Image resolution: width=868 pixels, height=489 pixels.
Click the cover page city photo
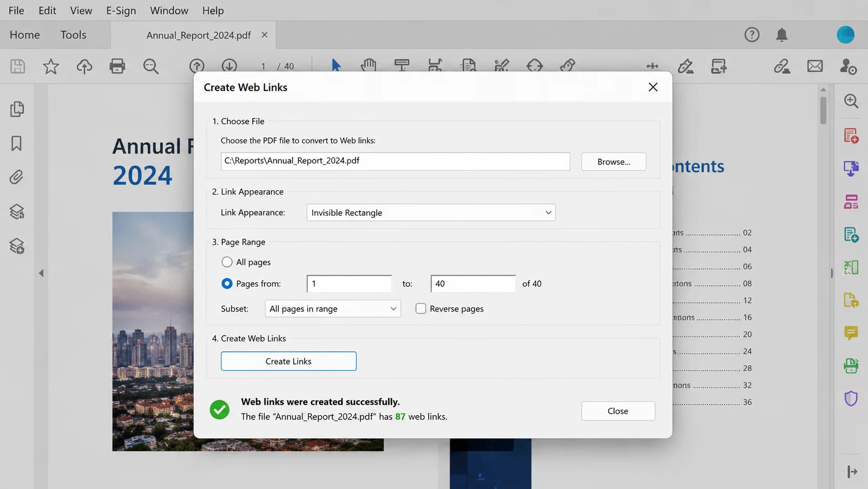153,331
